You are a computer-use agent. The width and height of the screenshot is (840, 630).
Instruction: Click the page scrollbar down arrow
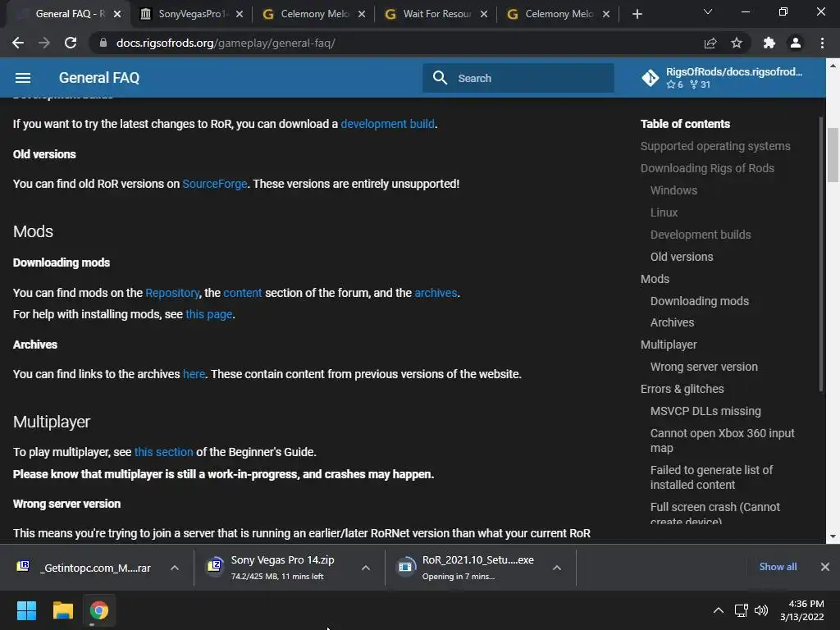833,536
